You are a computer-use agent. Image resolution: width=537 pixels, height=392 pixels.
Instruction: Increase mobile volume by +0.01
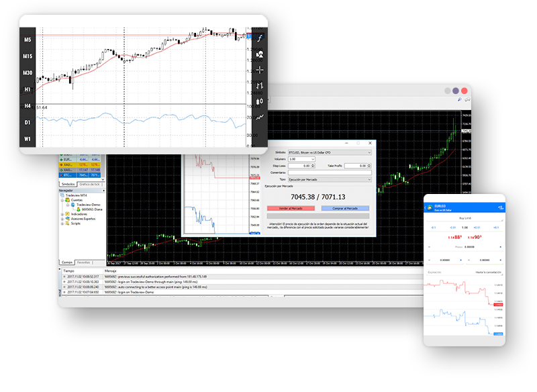click(477, 228)
